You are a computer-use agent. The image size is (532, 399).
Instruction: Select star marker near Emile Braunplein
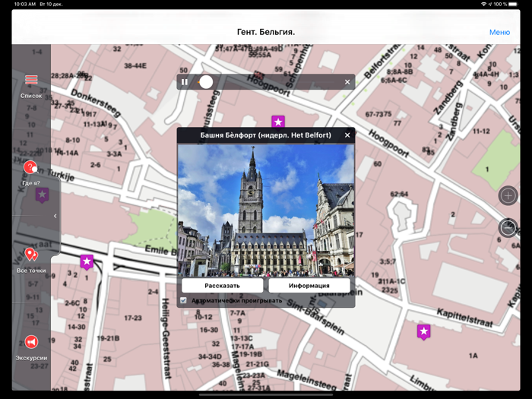[x=87, y=262]
